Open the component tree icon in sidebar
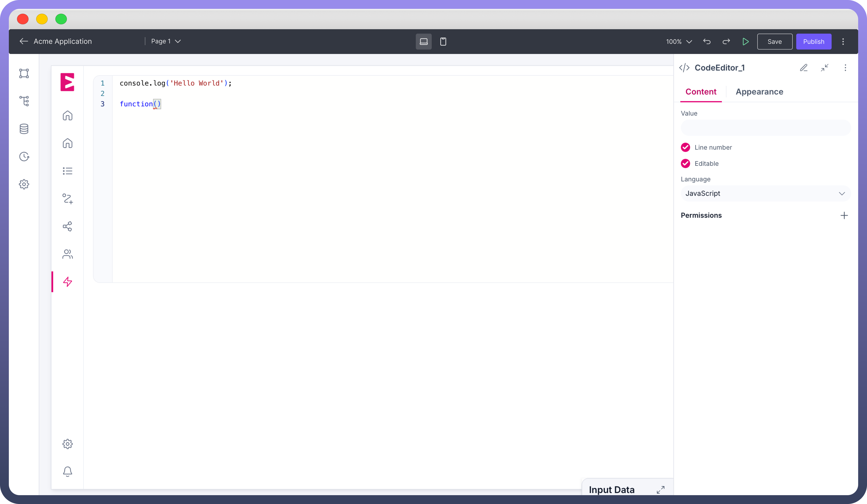The image size is (867, 504). point(24,101)
